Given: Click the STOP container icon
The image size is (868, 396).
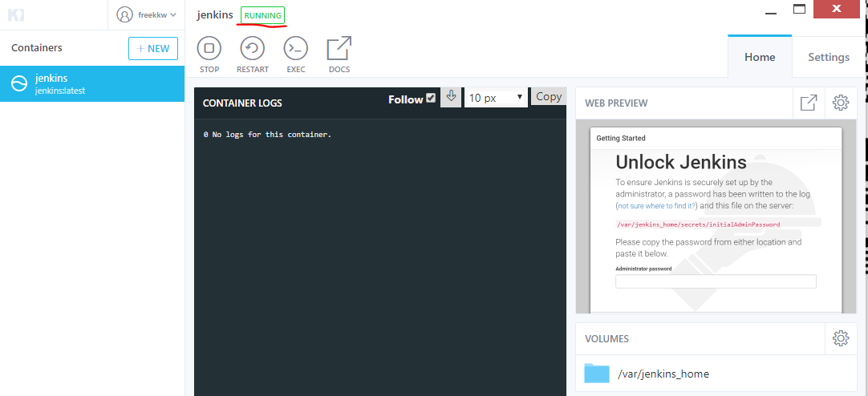Looking at the screenshot, I should [209, 49].
